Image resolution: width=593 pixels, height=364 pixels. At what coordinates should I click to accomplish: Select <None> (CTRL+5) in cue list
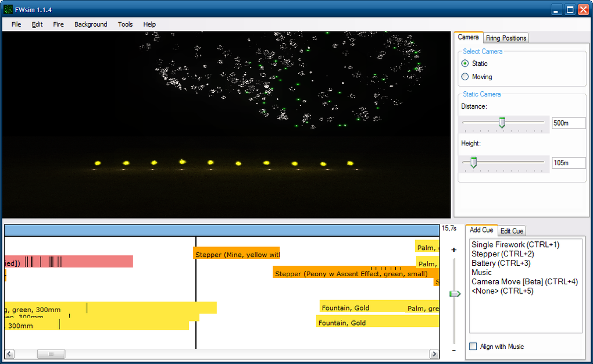tap(503, 291)
